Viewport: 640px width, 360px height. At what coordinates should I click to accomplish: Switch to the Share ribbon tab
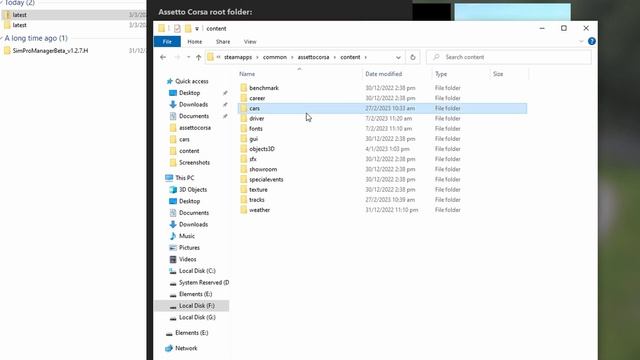pyautogui.click(x=223, y=42)
